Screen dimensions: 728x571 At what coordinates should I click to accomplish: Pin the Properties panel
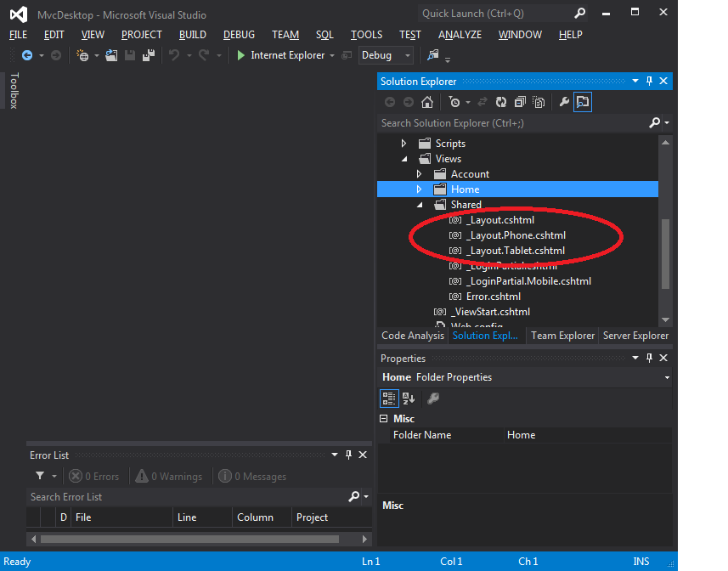pyautogui.click(x=650, y=358)
